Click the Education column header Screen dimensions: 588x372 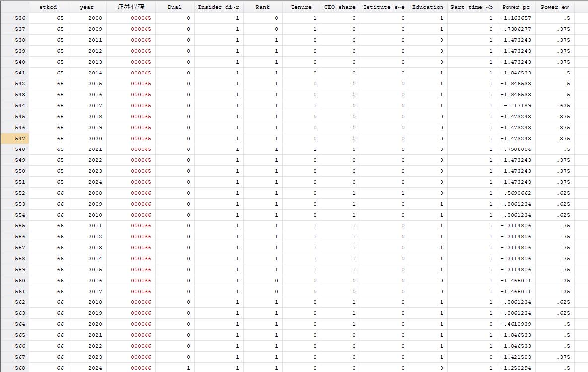pyautogui.click(x=428, y=7)
